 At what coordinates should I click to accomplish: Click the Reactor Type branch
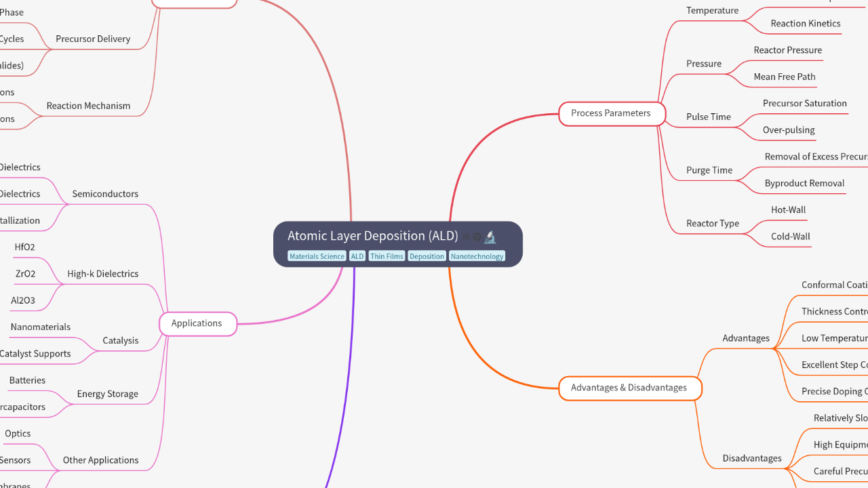[713, 223]
